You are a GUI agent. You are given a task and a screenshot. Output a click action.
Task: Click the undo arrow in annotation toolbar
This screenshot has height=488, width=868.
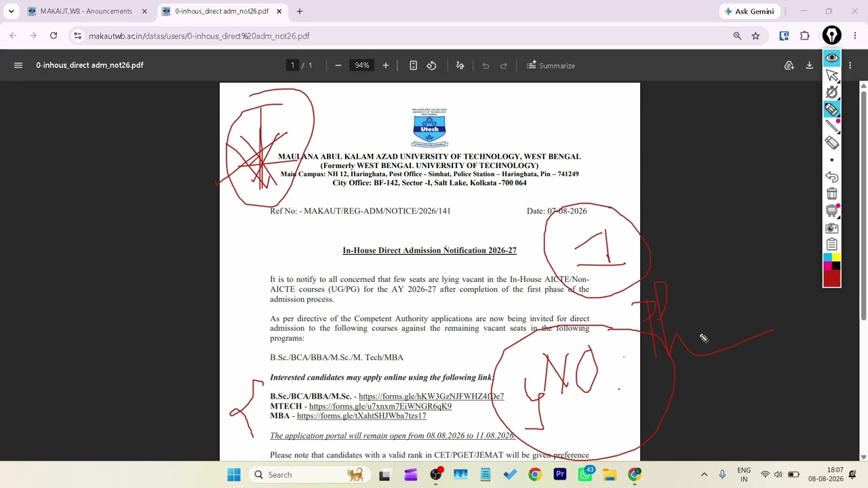(831, 177)
